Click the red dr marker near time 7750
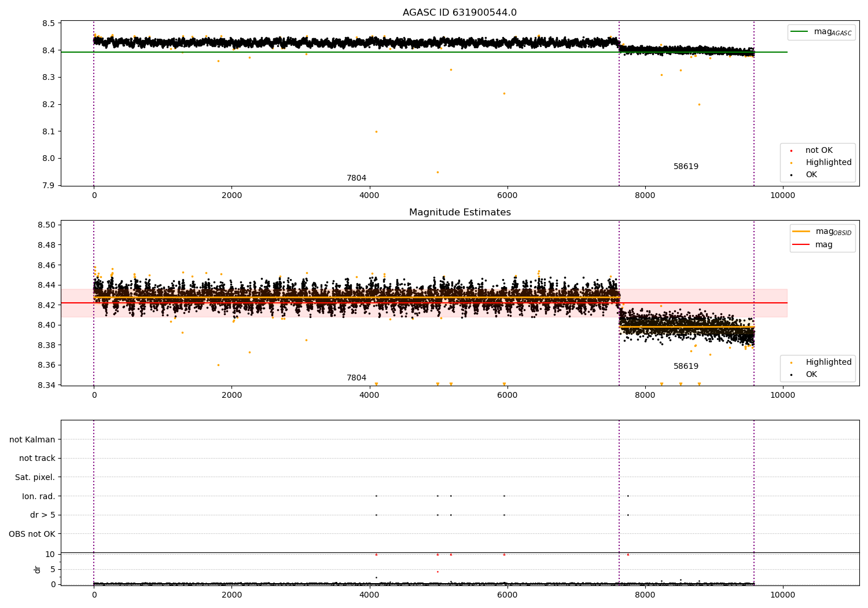Screen dimensions: 868x608 628,554
